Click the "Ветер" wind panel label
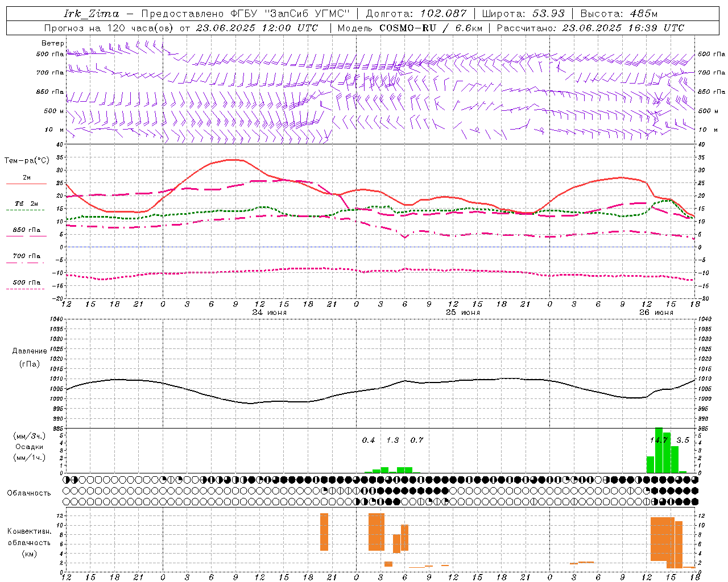 tap(52, 43)
